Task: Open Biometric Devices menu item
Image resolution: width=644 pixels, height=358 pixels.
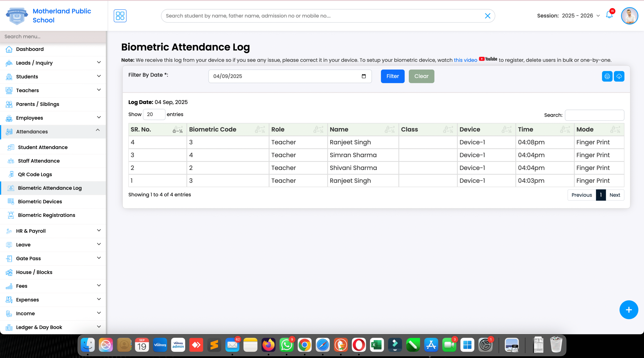Action: click(40, 201)
